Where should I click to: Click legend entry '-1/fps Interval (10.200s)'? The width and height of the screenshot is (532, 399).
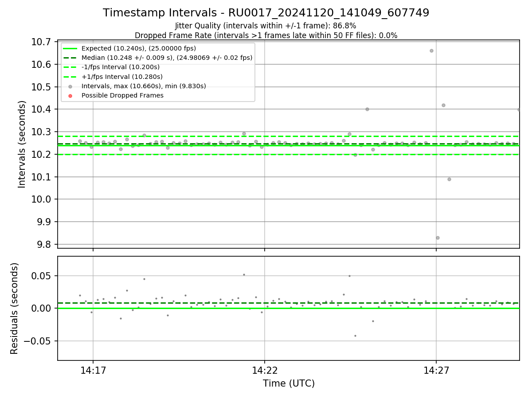click(121, 67)
